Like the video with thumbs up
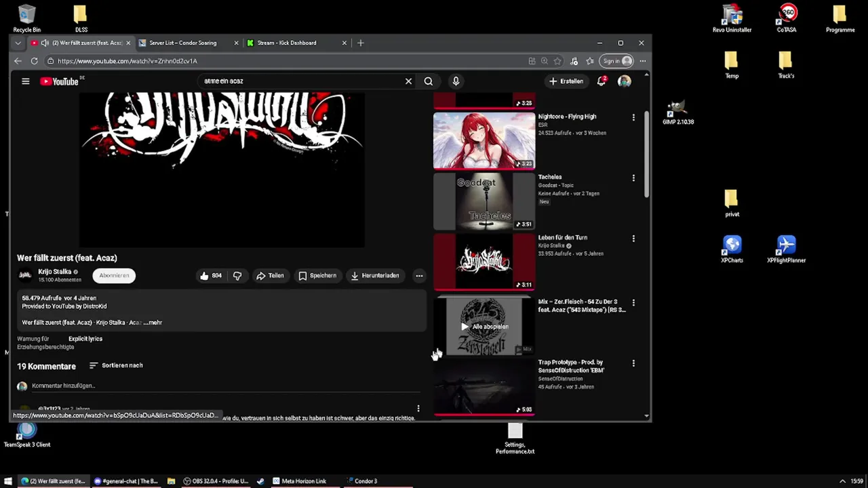 pyautogui.click(x=211, y=276)
